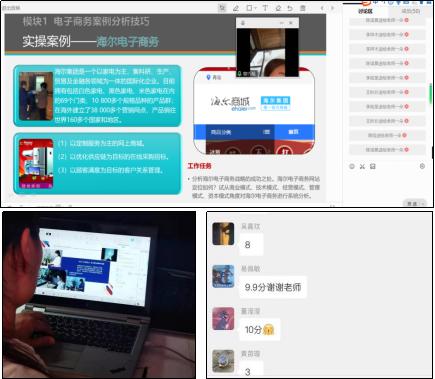The height and width of the screenshot is (379, 435).
Task: Click the chat panel scrollbar
Action: 430,93
